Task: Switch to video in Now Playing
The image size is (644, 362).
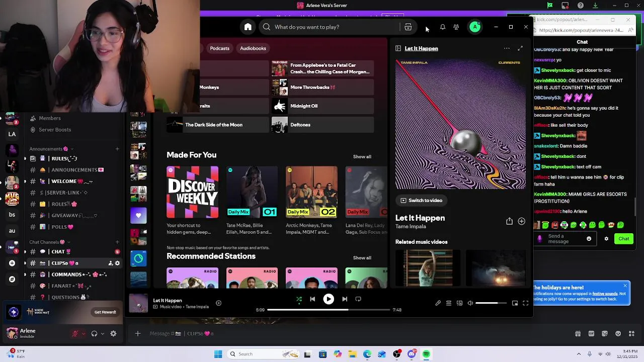Action: pos(422,200)
